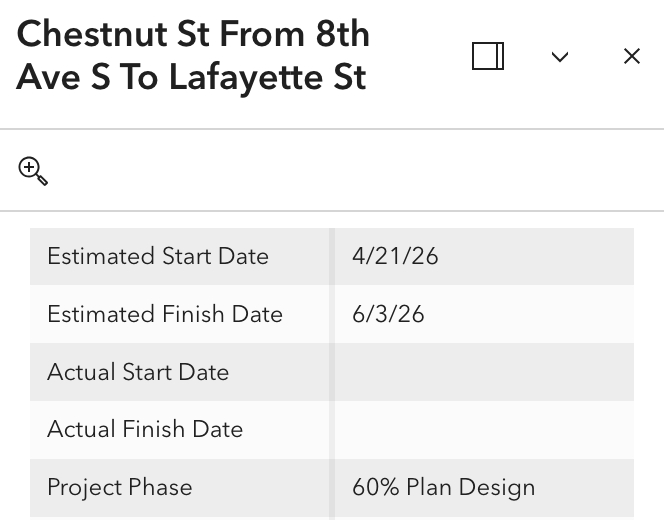Select the Project Phase label
664x520 pixels.
[x=119, y=487]
